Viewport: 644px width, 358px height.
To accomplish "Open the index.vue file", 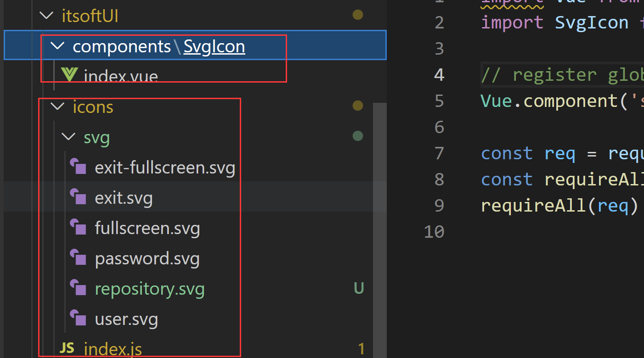I will tap(121, 76).
